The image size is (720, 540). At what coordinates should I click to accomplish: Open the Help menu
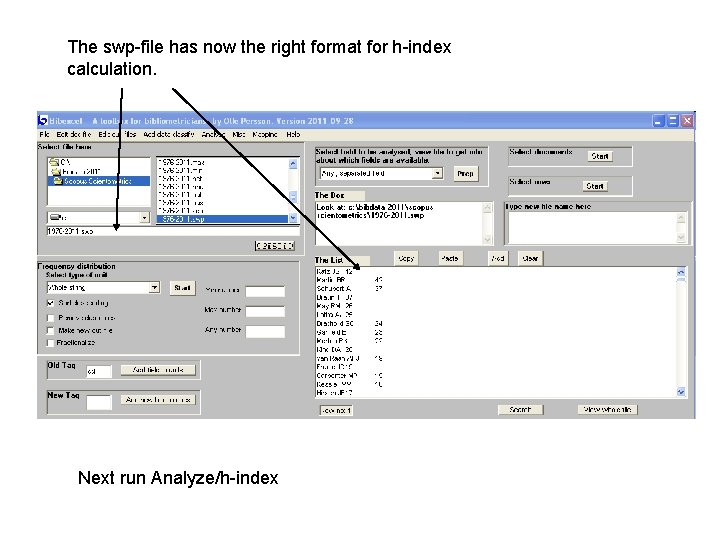[x=293, y=134]
